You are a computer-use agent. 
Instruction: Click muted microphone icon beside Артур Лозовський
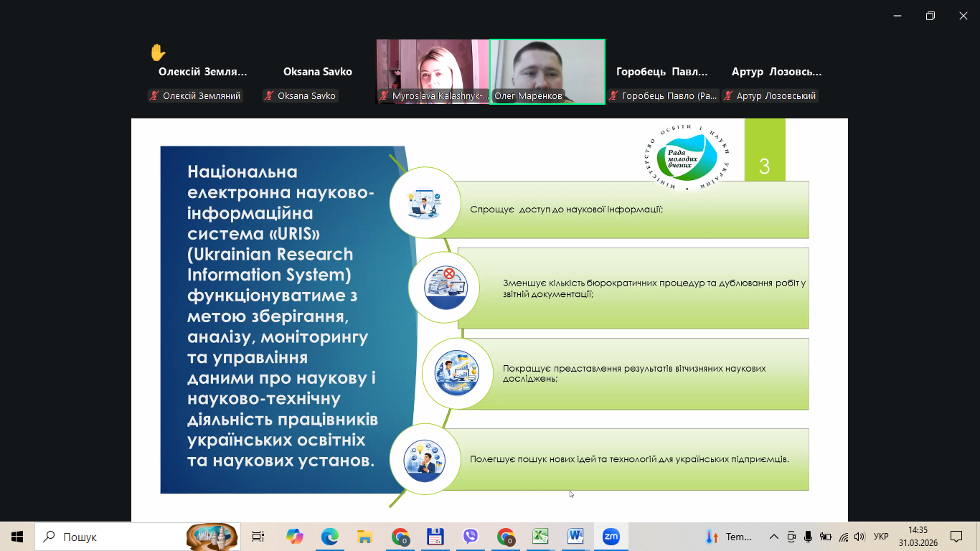pyautogui.click(x=727, y=95)
